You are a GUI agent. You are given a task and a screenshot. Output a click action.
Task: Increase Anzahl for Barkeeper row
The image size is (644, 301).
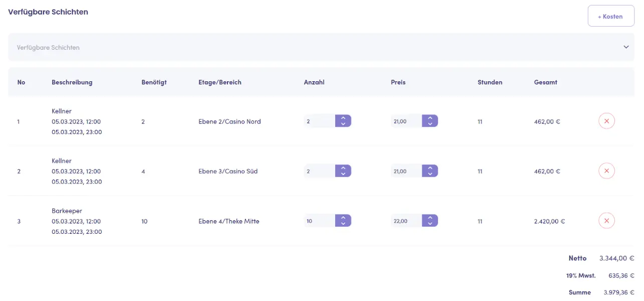click(x=343, y=218)
